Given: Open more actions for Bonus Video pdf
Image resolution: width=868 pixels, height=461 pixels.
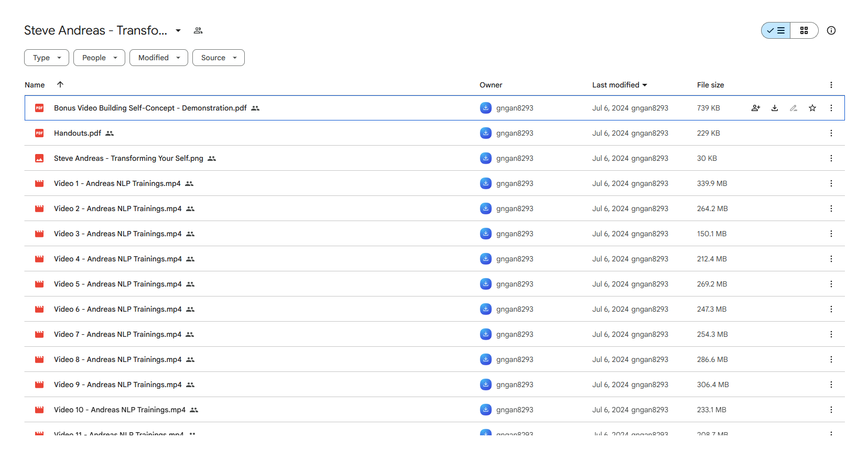Looking at the screenshot, I should tap(831, 108).
